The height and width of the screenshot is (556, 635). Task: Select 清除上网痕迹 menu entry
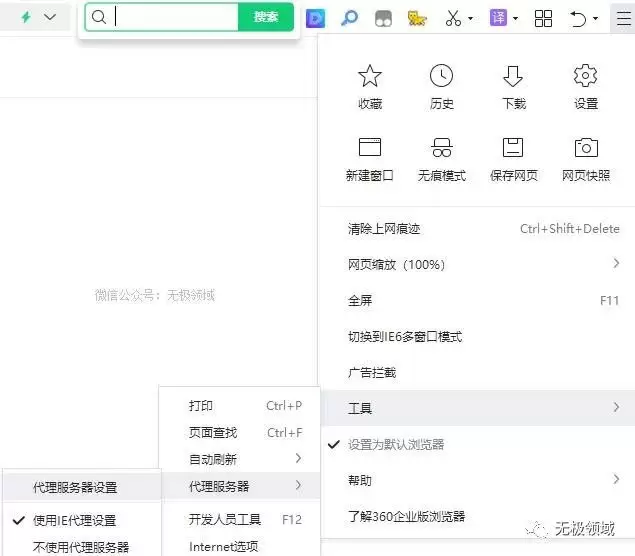[x=478, y=229]
